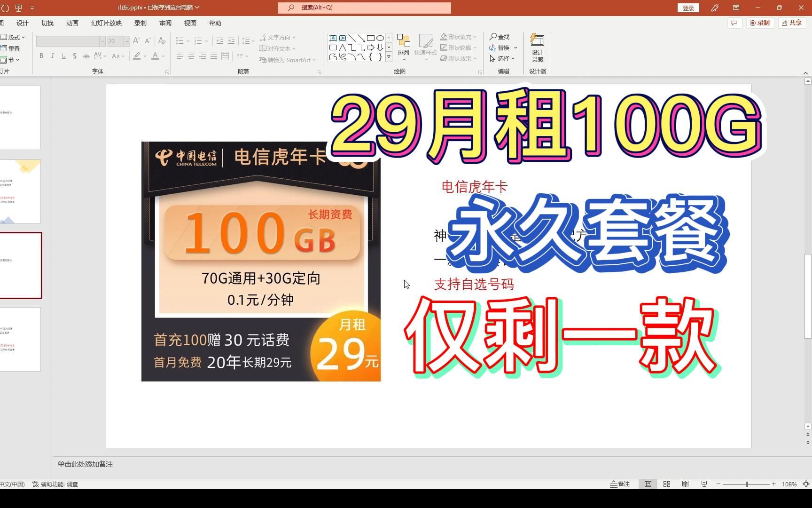Viewport: 812px width, 508px height.
Task: Toggle text shadow button
Action: [75, 56]
